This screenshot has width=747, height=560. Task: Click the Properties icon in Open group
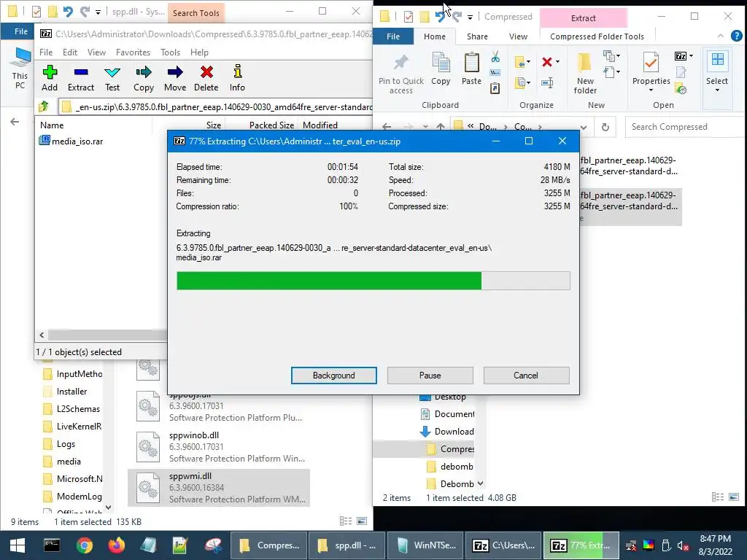click(651, 63)
